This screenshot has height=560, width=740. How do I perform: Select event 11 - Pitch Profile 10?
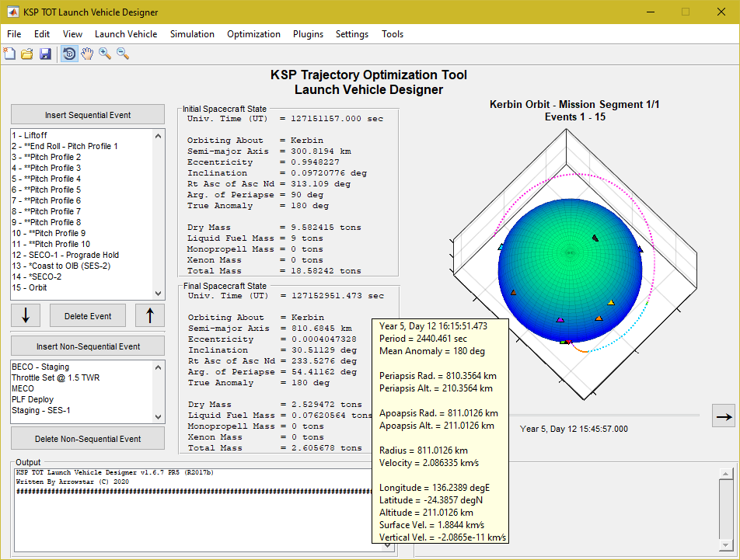(82, 244)
